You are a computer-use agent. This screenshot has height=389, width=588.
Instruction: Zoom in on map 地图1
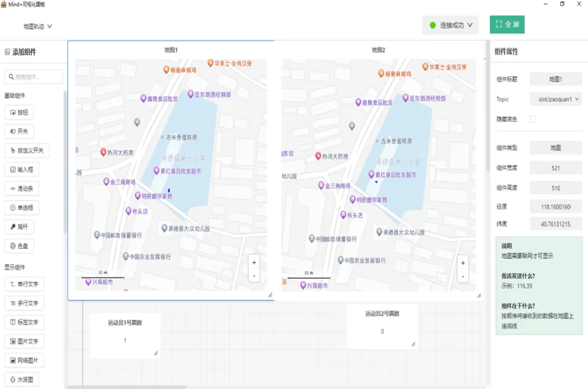254,263
